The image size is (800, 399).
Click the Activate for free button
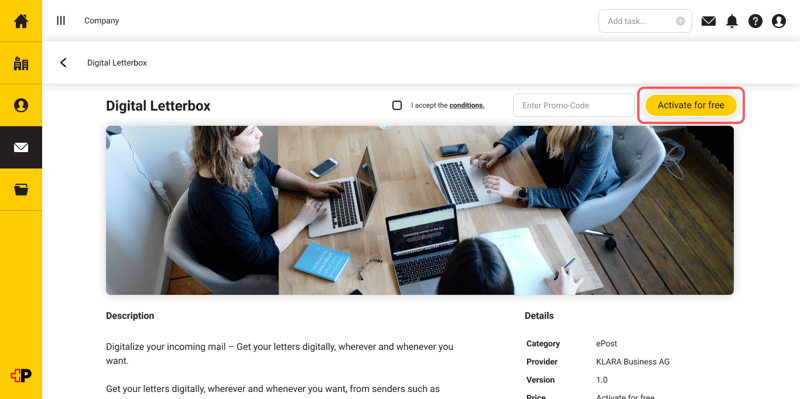tap(691, 105)
